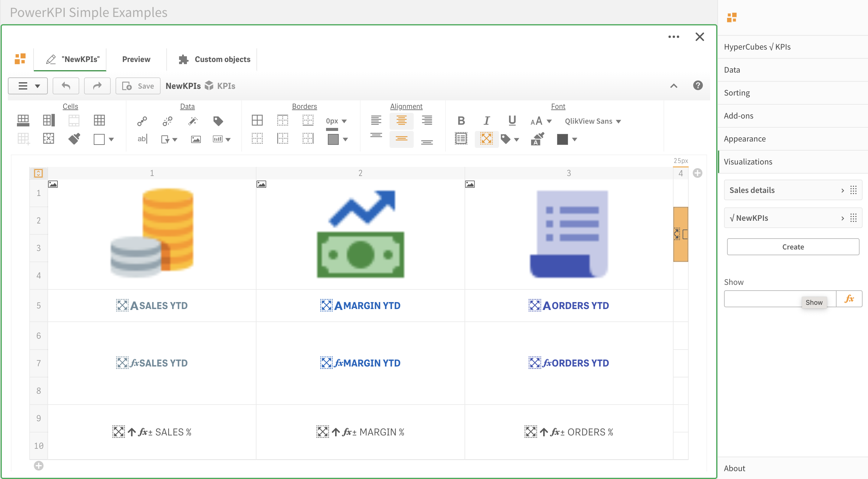Image resolution: width=868 pixels, height=479 pixels.
Task: Click the Save button
Action: pos(138,86)
